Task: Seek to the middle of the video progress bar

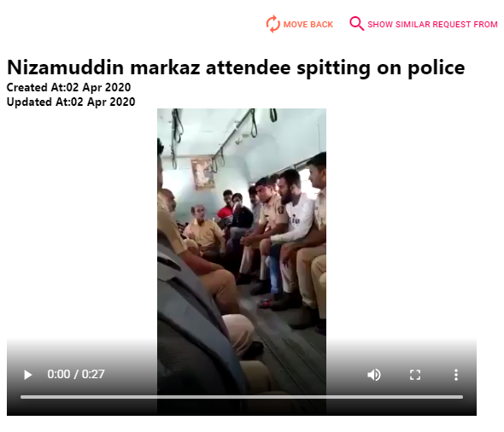Action: (x=242, y=397)
